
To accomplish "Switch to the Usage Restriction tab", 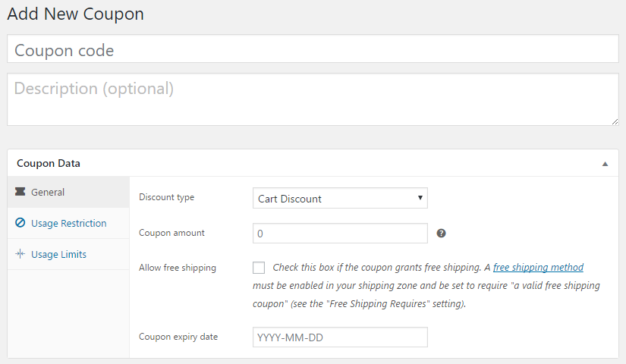I will 68,223.
